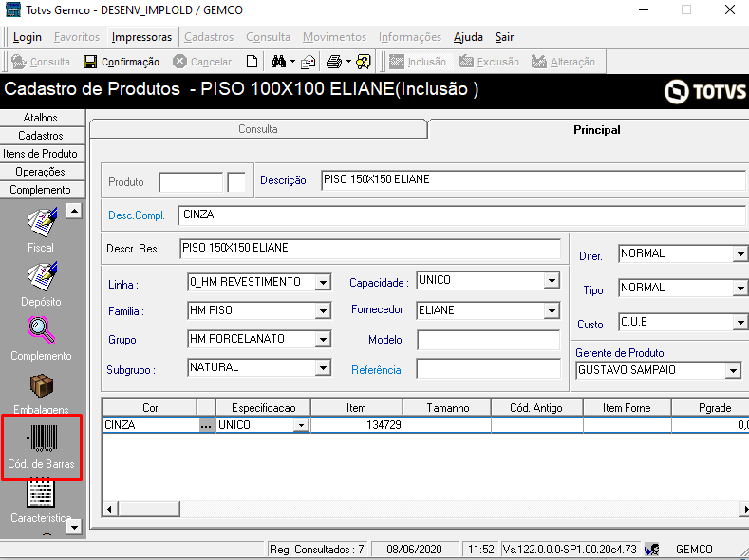Click the ellipsis button beside CINZA cor
This screenshot has width=749, height=560.
pyautogui.click(x=206, y=425)
